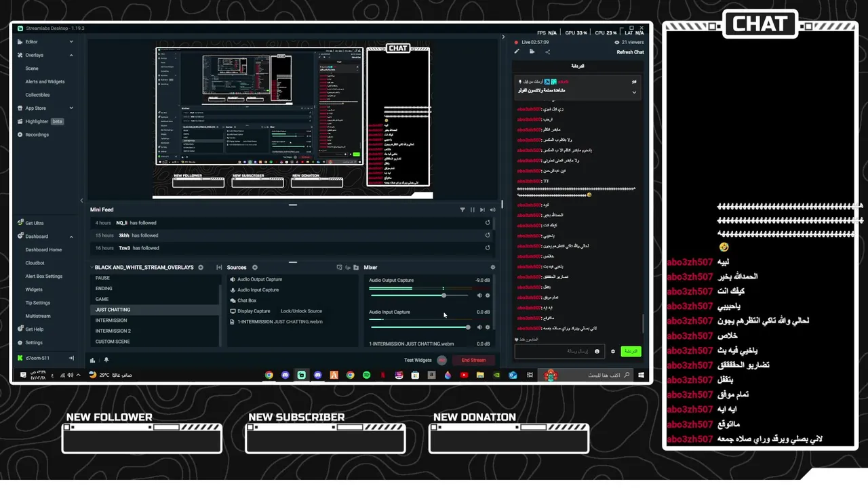Click the Test Widgets button
The image size is (868, 488).
click(418, 360)
